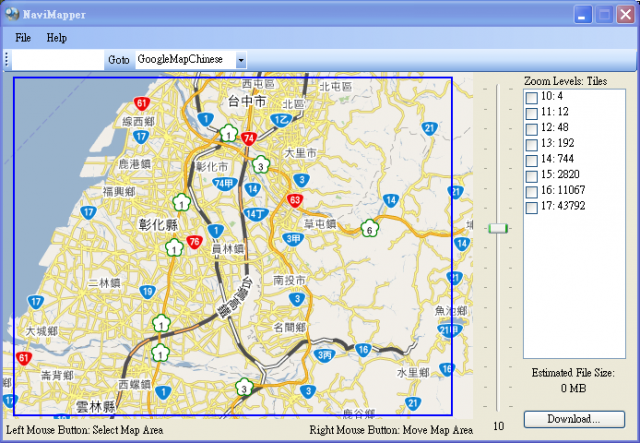640x443 pixels.
Task: Click 雲林縣 label on the map
Action: coord(96,407)
